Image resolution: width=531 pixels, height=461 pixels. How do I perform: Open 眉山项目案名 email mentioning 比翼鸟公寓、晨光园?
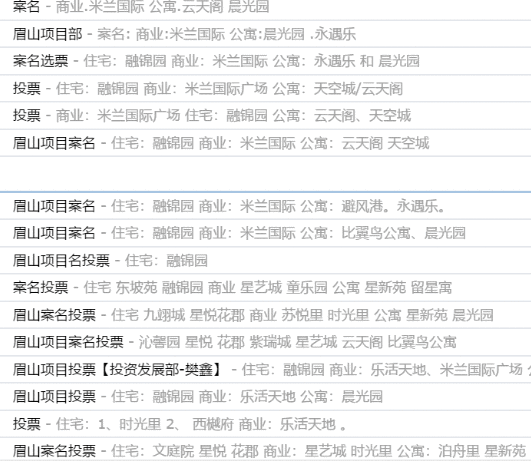tap(266, 233)
